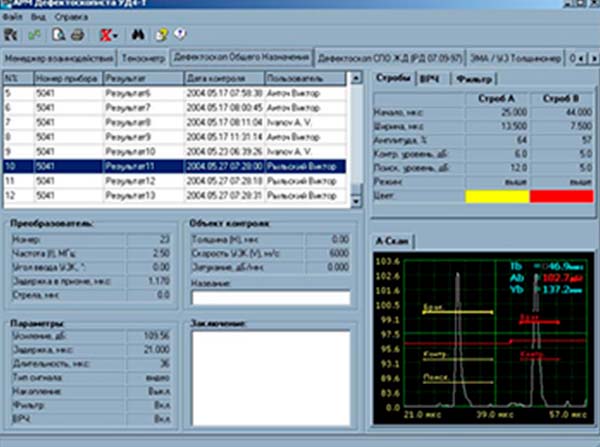Open print preview from the toolbar
This screenshot has width=600, height=447.
coord(58,35)
